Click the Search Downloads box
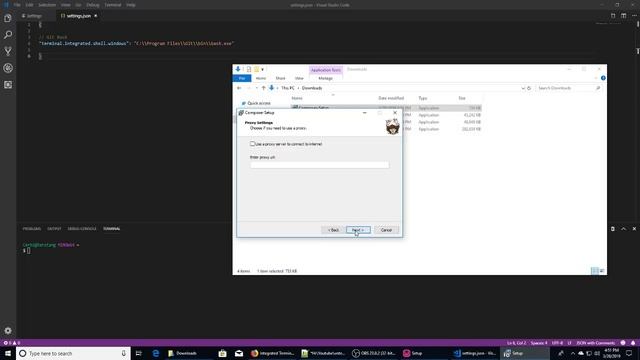This screenshot has width=640, height=360. point(569,88)
